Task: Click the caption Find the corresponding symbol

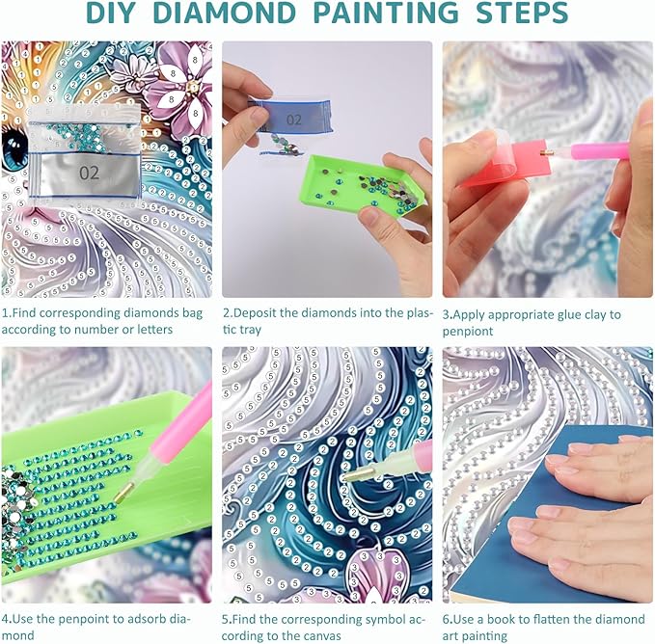Action: [x=324, y=628]
